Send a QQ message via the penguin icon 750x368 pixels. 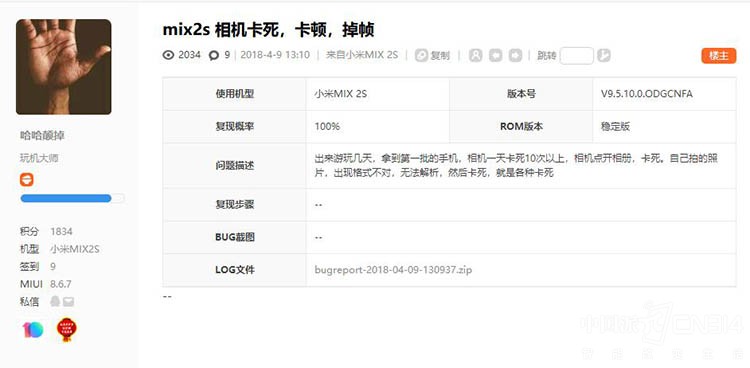[55, 301]
